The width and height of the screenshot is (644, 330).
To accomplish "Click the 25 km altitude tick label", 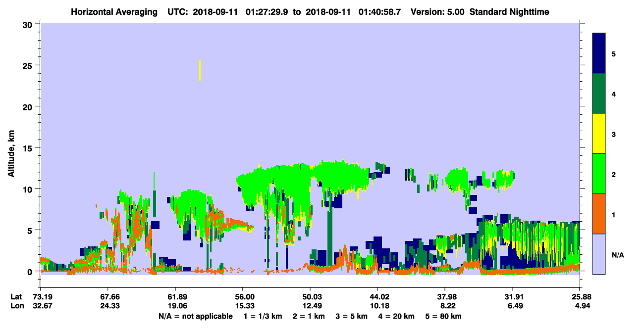I will 29,65.
